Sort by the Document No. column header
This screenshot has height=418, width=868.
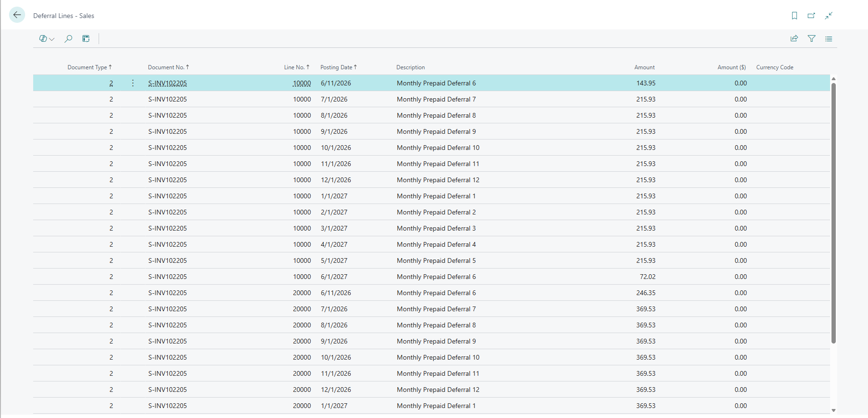pos(168,67)
